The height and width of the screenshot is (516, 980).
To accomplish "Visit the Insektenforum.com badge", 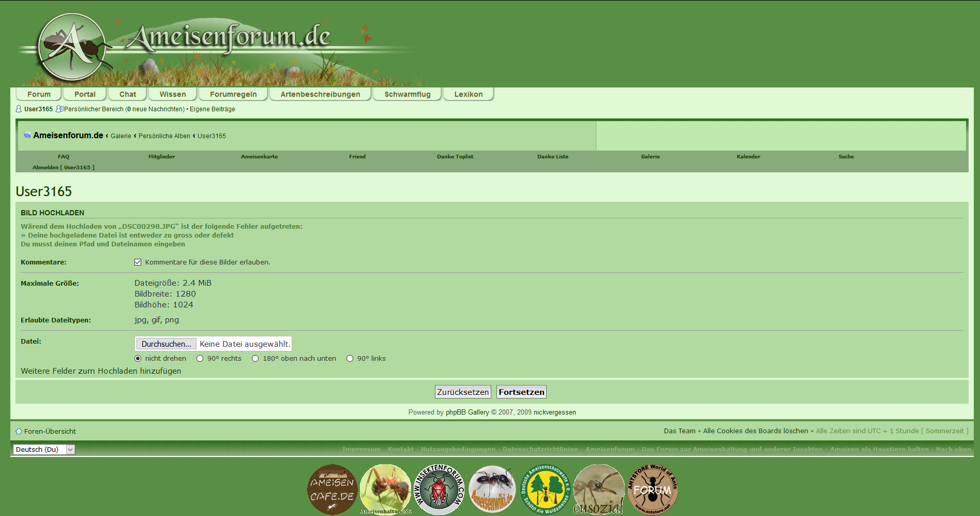I will coord(439,490).
